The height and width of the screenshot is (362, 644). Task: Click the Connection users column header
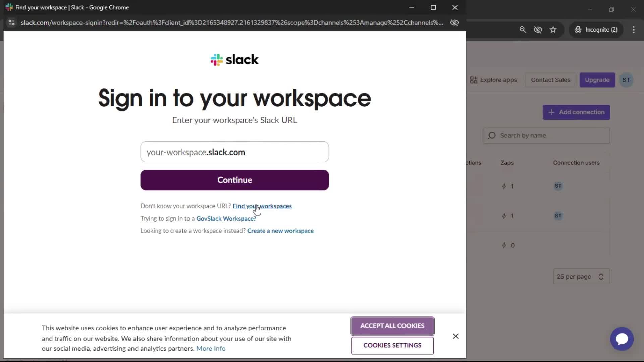(576, 163)
